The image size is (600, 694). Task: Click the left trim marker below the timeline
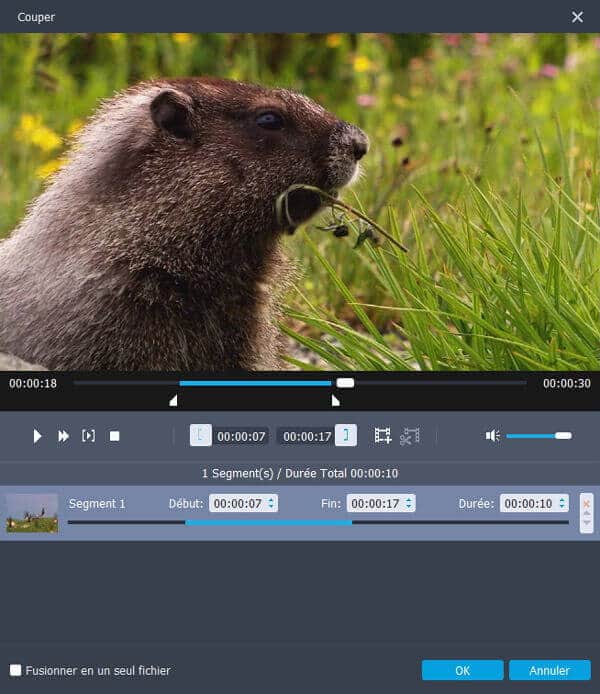[x=173, y=401]
